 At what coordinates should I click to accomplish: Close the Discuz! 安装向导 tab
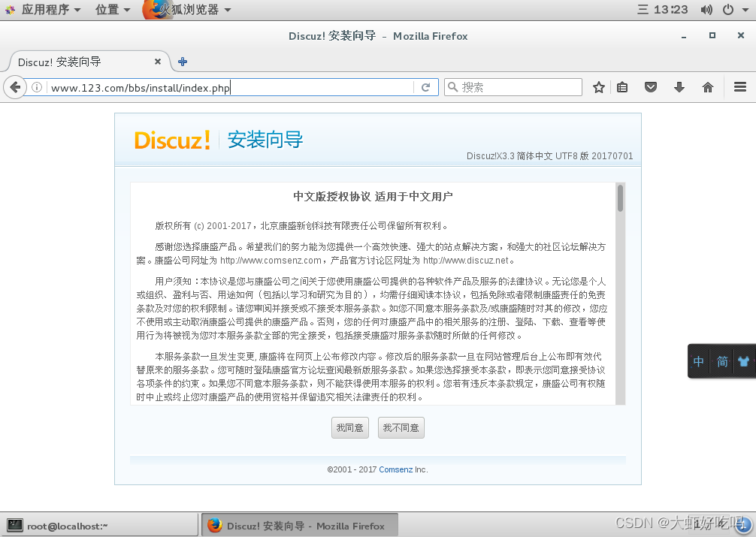(x=158, y=62)
